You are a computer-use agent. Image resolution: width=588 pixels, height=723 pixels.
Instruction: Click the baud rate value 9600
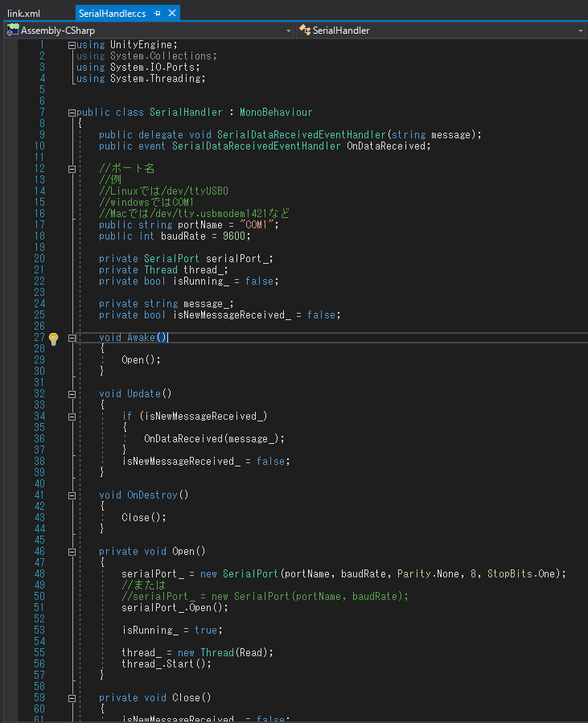pyautogui.click(x=234, y=236)
